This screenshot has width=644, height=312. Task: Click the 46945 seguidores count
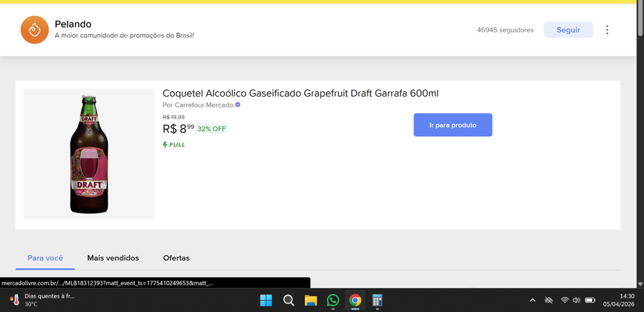point(505,30)
